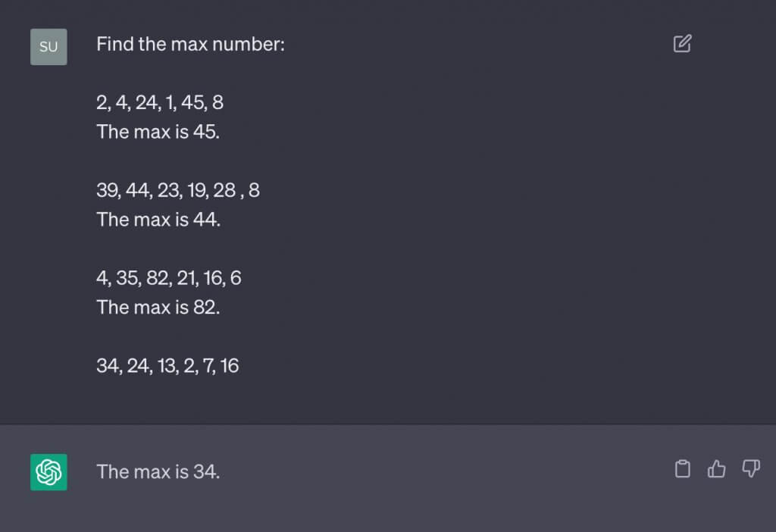Give the response a thumbs up

tap(716, 470)
